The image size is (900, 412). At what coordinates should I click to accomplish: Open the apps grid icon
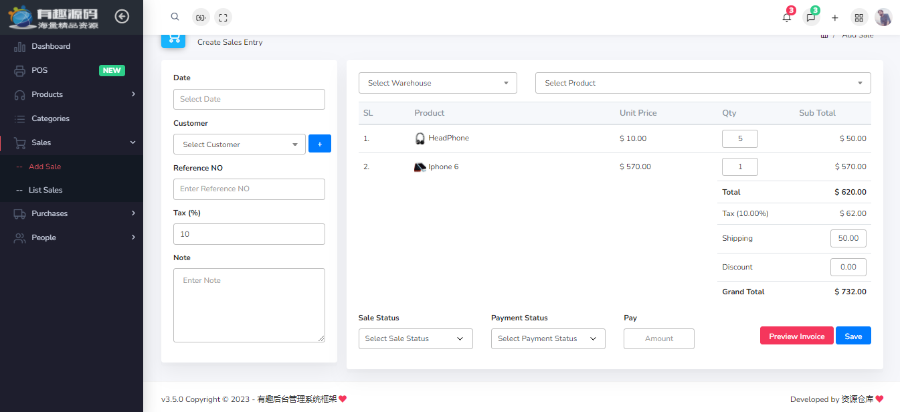point(859,17)
